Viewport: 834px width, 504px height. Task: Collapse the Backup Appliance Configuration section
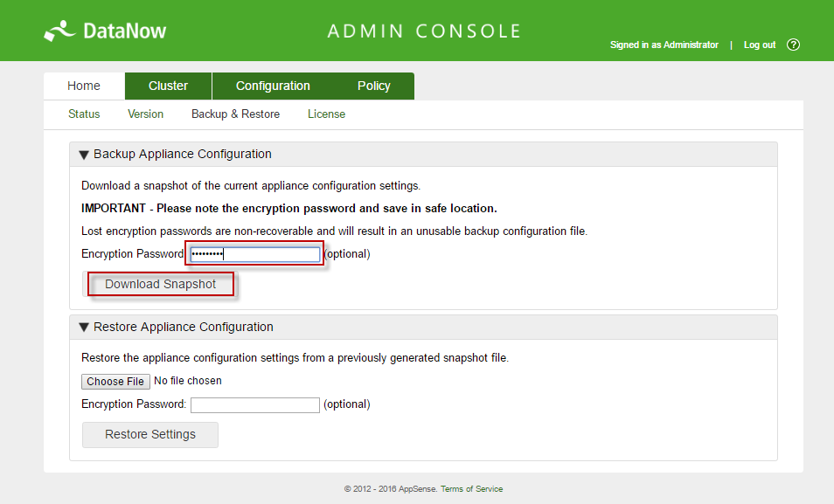[85, 155]
